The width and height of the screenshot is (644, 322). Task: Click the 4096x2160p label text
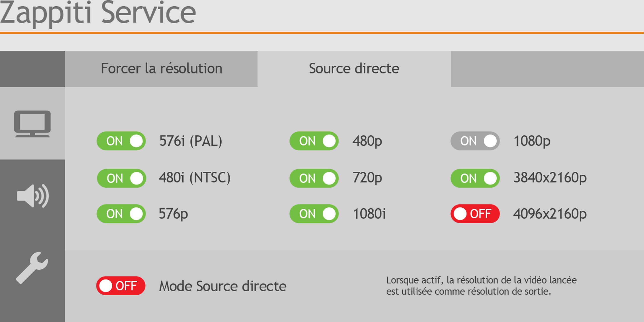[x=550, y=214]
